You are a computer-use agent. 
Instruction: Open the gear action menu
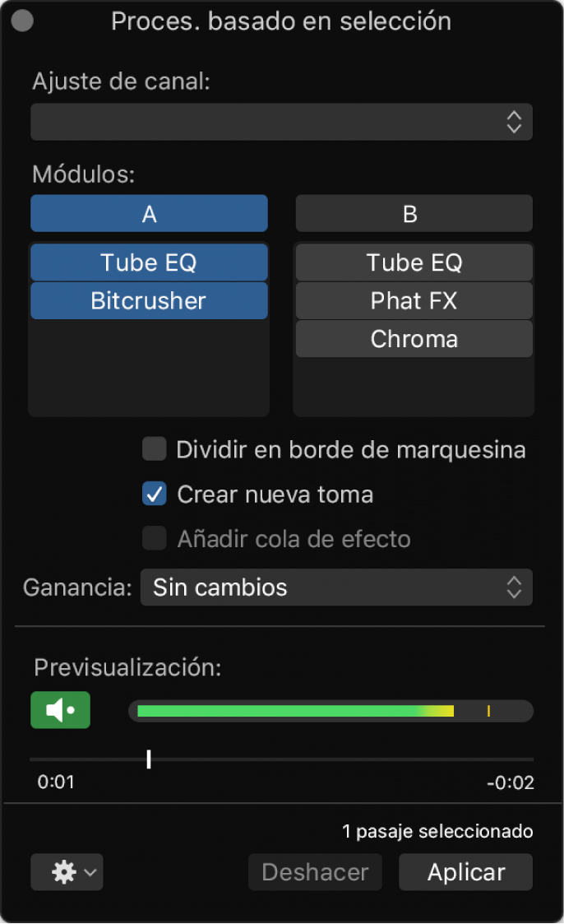63,872
